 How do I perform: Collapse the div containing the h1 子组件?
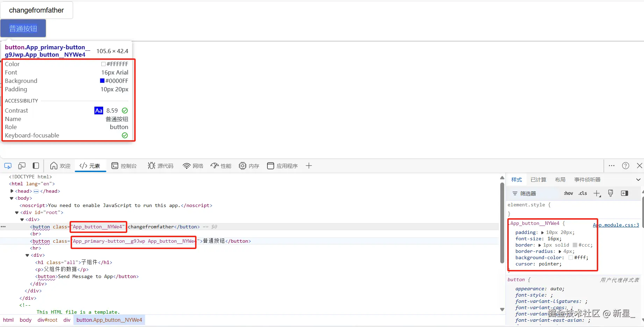(x=27, y=255)
